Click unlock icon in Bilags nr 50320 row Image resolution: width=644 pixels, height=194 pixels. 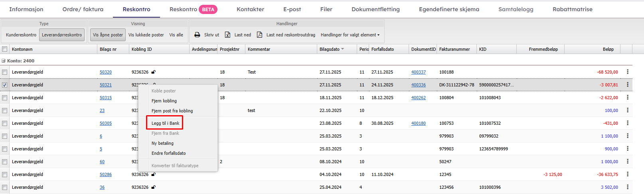[154, 72]
